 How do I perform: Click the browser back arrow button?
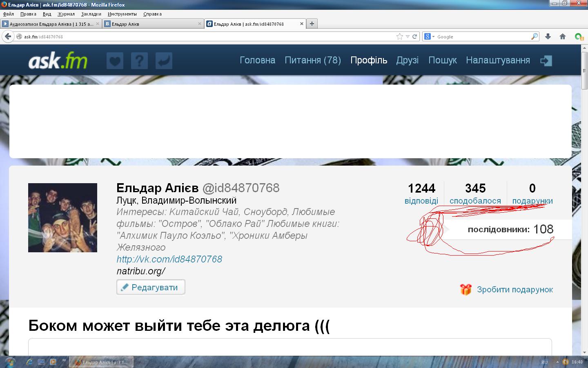click(x=8, y=36)
